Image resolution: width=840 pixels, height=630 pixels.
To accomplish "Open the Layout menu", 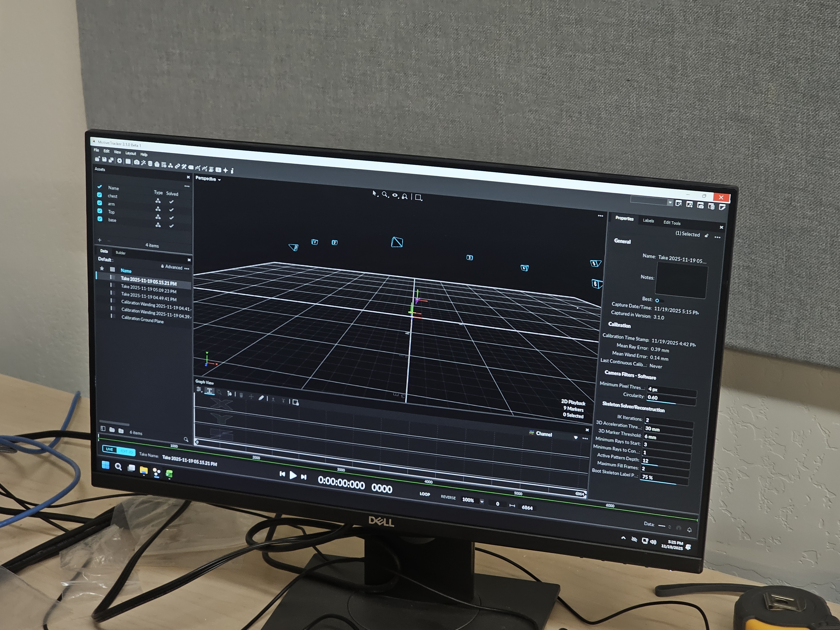I will pos(131,154).
